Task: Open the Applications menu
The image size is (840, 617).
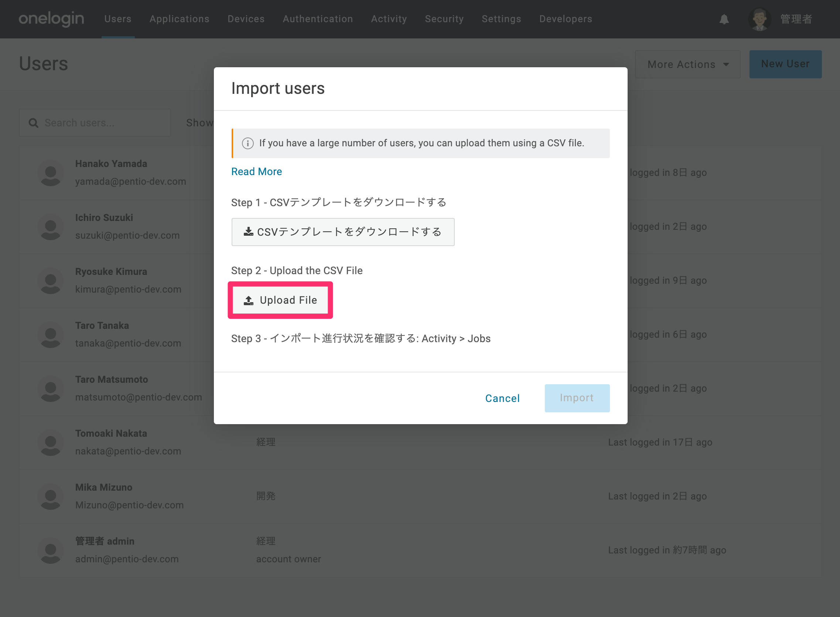Action: pyautogui.click(x=179, y=19)
